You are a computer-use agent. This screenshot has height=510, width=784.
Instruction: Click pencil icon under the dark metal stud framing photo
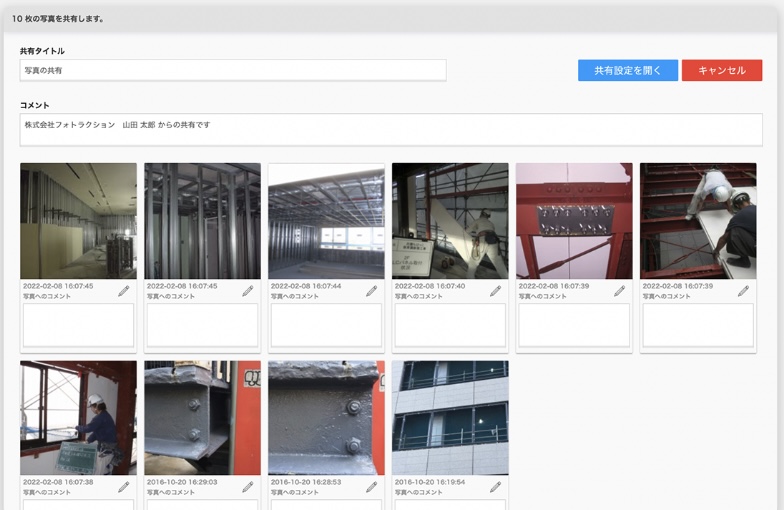click(248, 291)
